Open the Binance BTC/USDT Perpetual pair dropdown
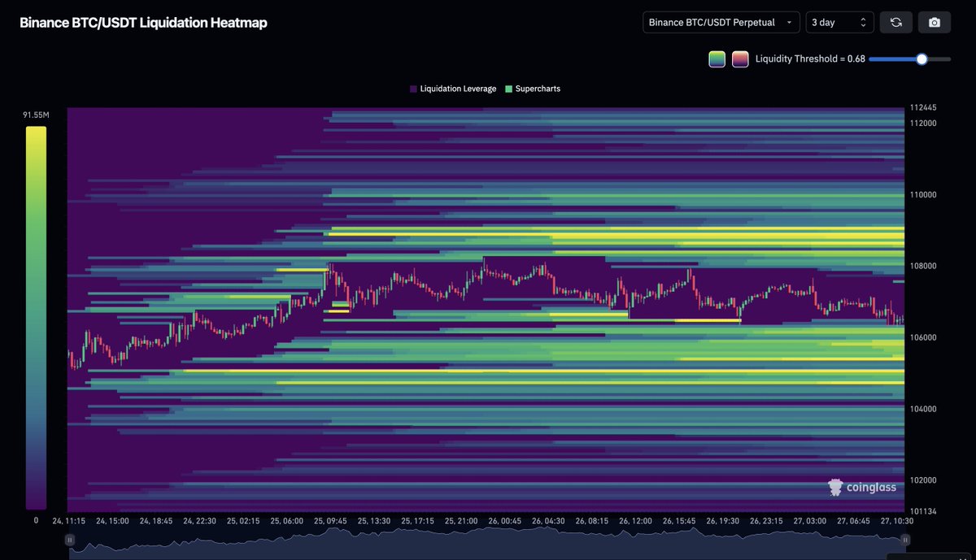The image size is (976, 560). point(721,22)
